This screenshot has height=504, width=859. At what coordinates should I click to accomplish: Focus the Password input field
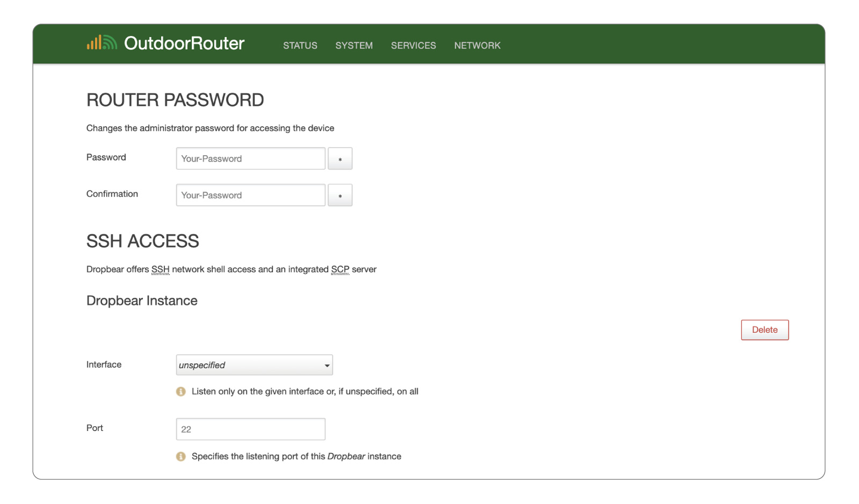coord(251,158)
